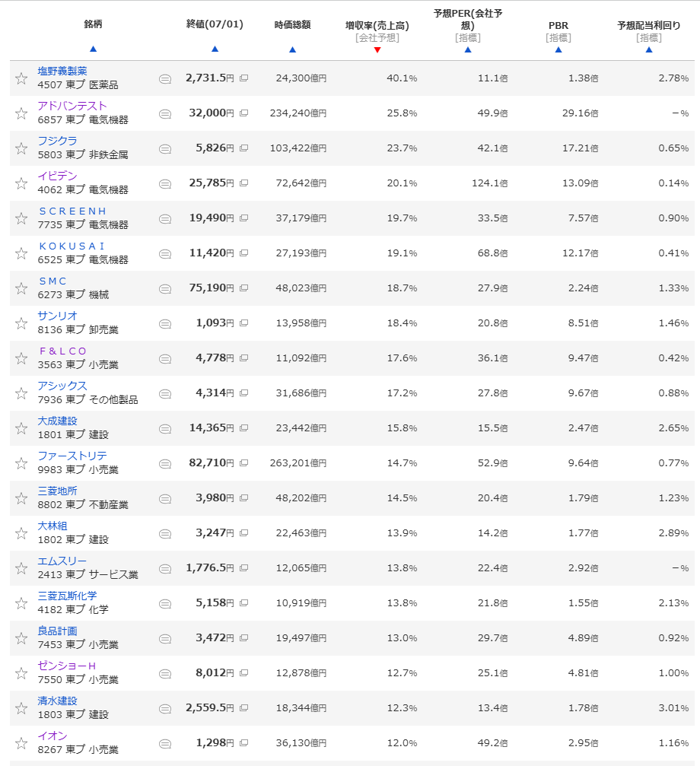Toggle favorite star for 良品計画
Screen dimensions: 700x766
tap(21, 638)
